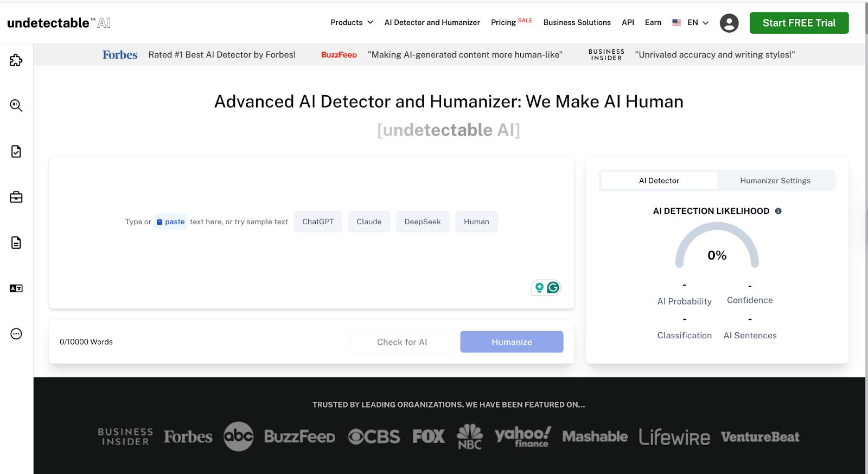
Task: Click the Business Insider logo in footer
Action: point(125,437)
